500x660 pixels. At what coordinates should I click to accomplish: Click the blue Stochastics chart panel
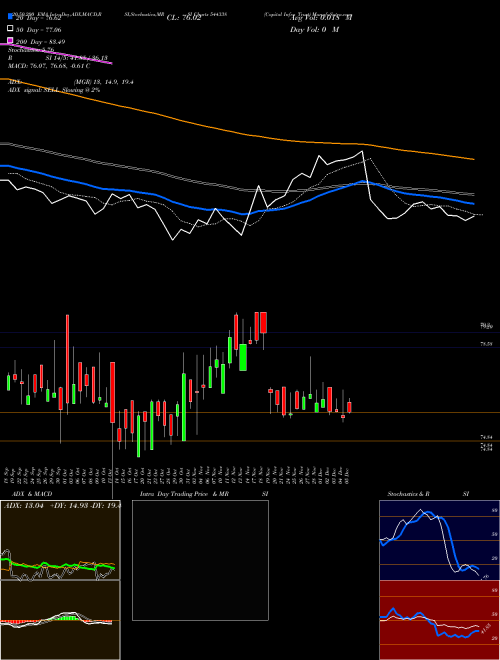tap(439, 540)
